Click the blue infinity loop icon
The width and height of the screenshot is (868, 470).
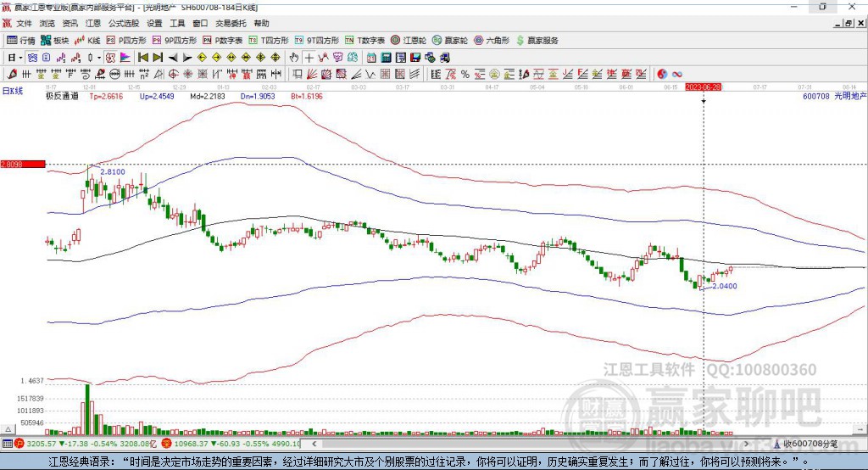tap(677, 75)
